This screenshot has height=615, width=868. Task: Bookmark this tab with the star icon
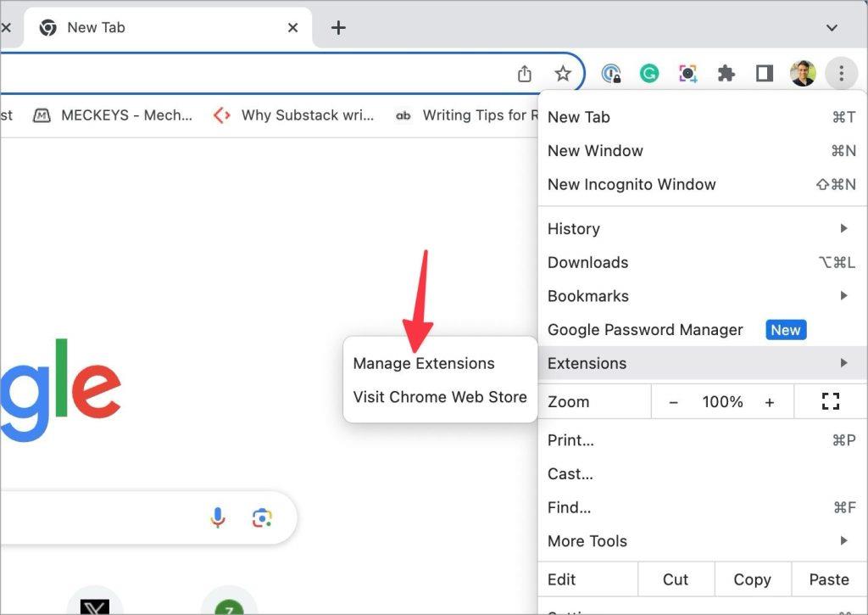tap(563, 73)
